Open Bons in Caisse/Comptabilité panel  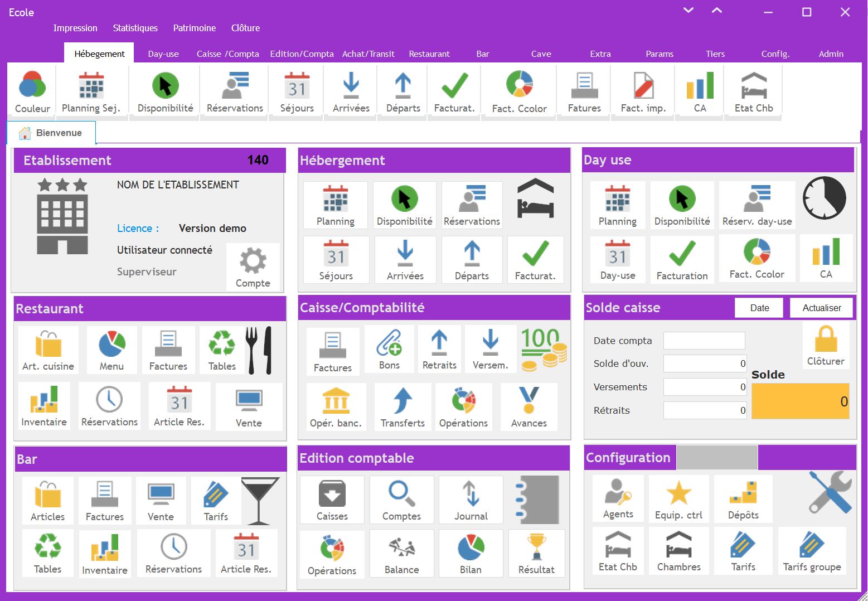click(389, 350)
